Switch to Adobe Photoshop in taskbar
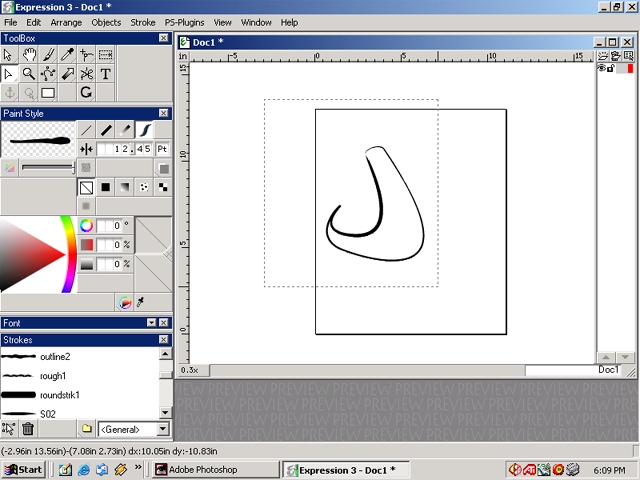Viewport: 640px width, 480px height. pyautogui.click(x=216, y=470)
